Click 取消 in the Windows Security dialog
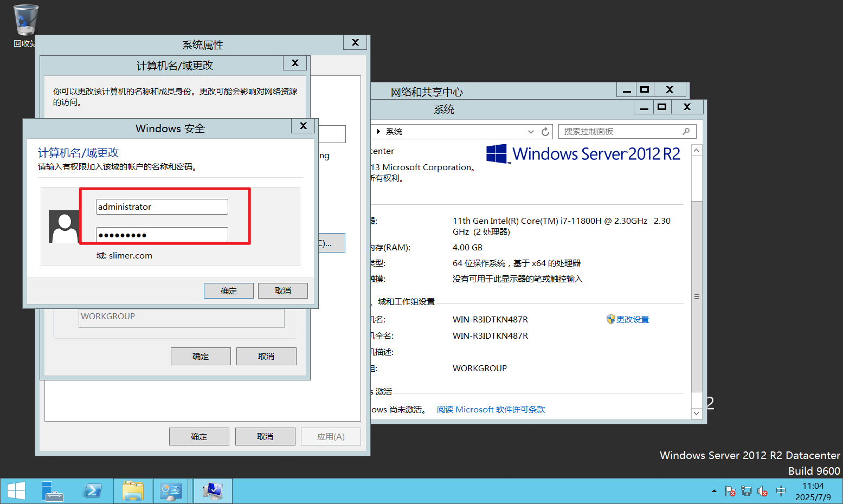Screen dimensions: 843x504 click(282, 291)
